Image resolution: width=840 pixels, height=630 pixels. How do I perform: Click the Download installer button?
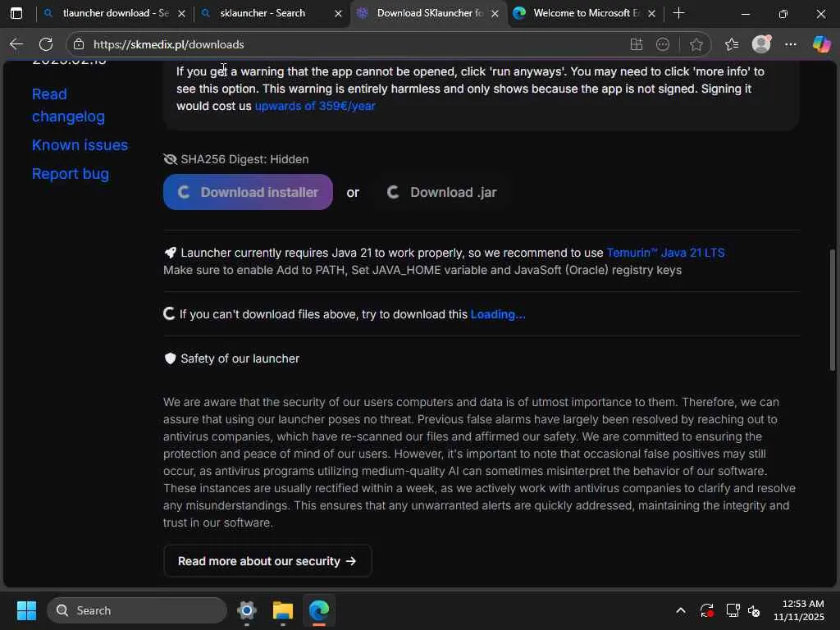point(248,192)
